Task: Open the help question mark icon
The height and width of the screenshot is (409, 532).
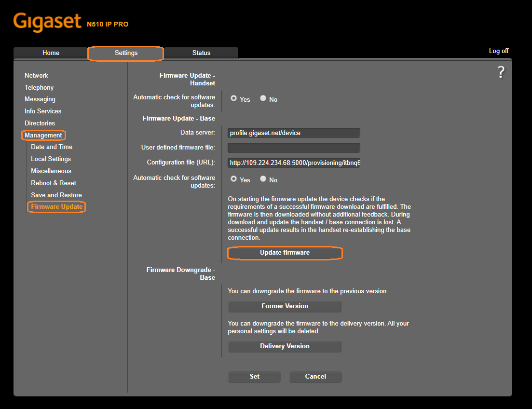Action: [501, 72]
